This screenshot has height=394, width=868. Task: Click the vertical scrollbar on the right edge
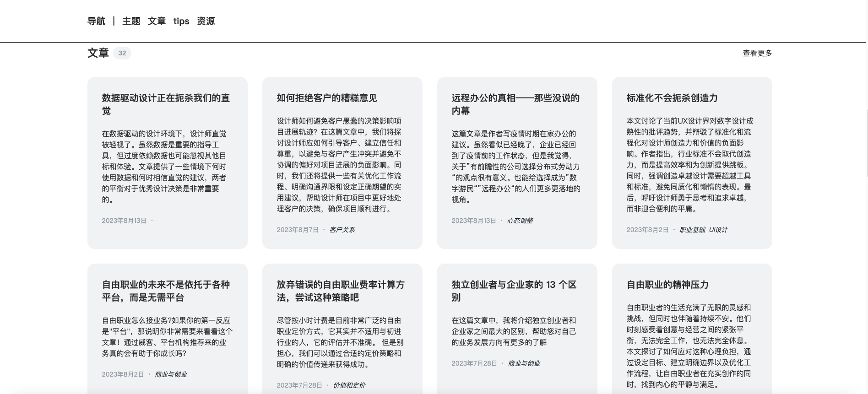[x=867, y=143]
